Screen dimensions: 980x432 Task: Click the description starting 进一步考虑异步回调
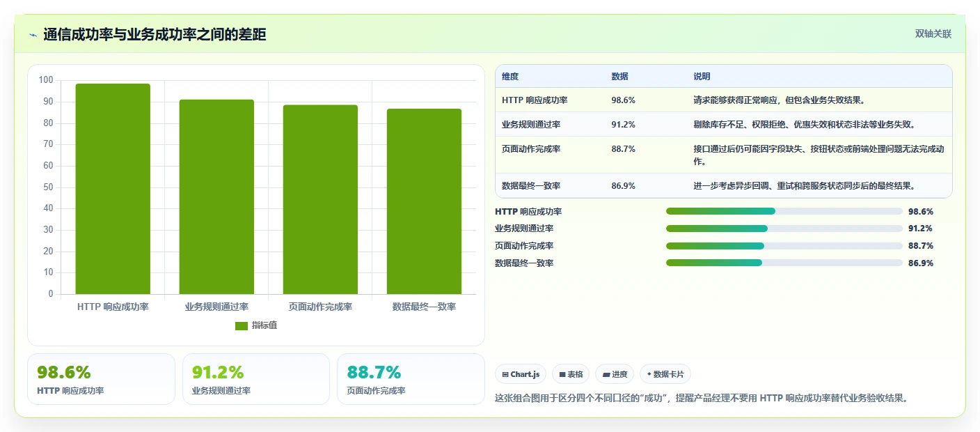(804, 186)
